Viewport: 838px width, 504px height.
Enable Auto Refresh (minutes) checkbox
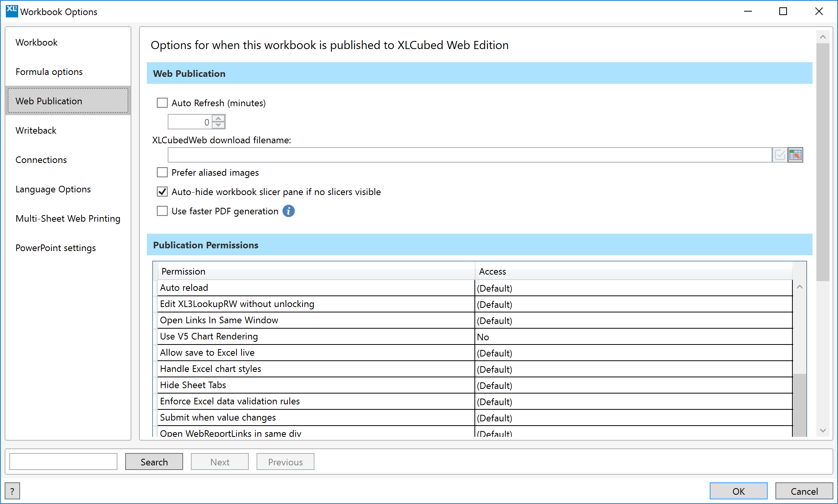pos(162,103)
